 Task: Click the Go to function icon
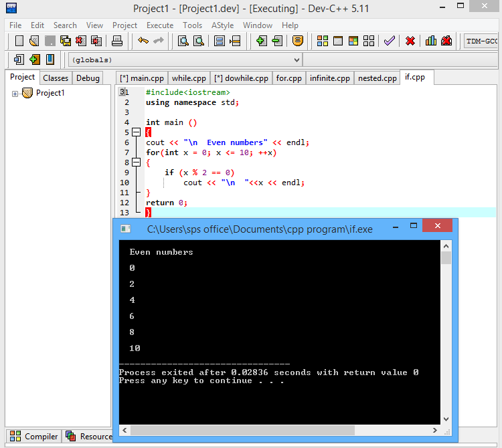pyautogui.click(x=220, y=41)
